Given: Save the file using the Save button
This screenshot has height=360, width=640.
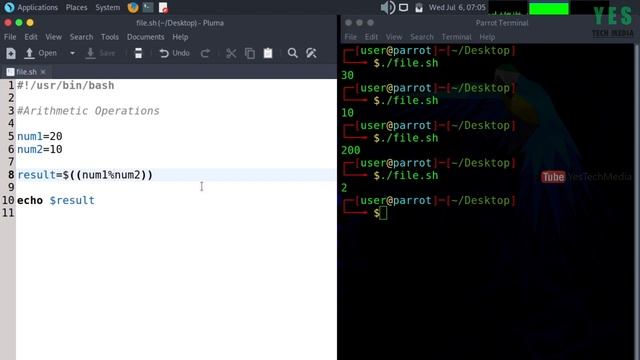Looking at the screenshot, I should click(101, 53).
